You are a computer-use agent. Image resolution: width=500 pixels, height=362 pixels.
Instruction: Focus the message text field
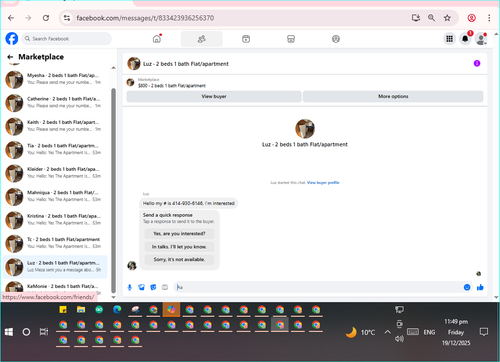[x=318, y=287]
